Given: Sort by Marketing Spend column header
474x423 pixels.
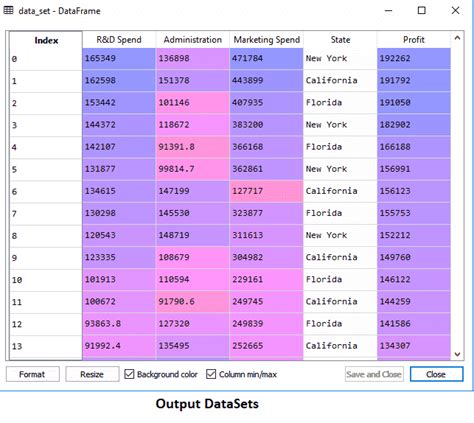Looking at the screenshot, I should point(266,40).
